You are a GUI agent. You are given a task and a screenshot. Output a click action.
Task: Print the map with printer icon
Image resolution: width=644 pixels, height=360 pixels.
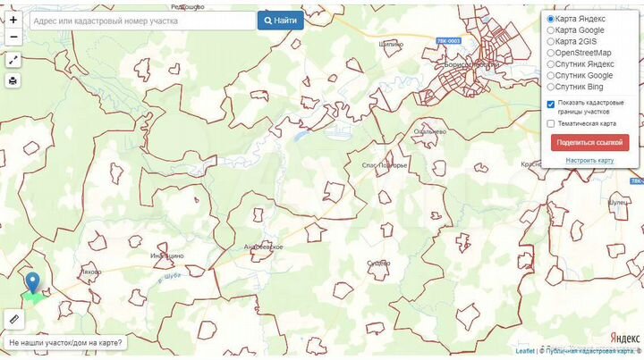click(13, 81)
